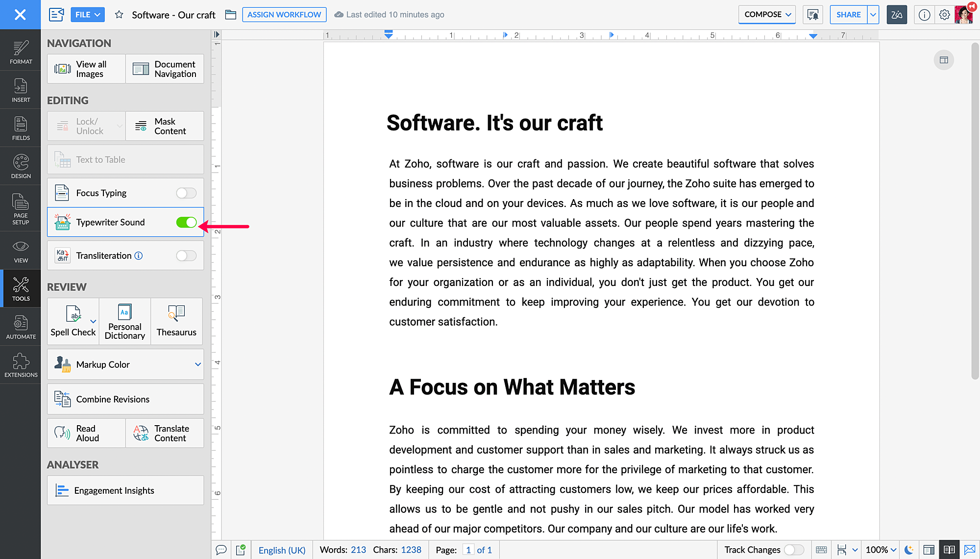
Task: Open the Automate sidebar tab
Action: click(21, 327)
